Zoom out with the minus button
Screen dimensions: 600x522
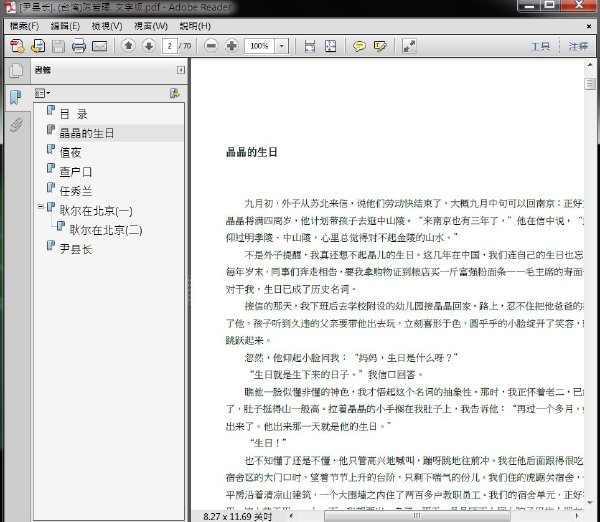tap(211, 46)
